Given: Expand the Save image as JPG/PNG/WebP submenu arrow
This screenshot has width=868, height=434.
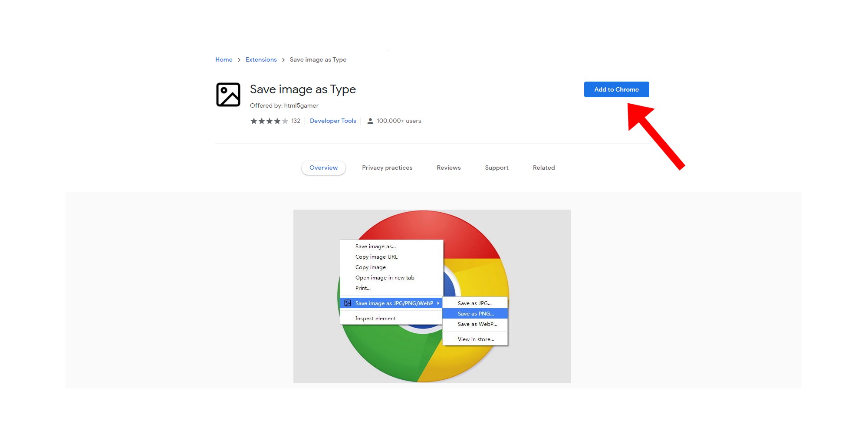Looking at the screenshot, I should tap(438, 303).
